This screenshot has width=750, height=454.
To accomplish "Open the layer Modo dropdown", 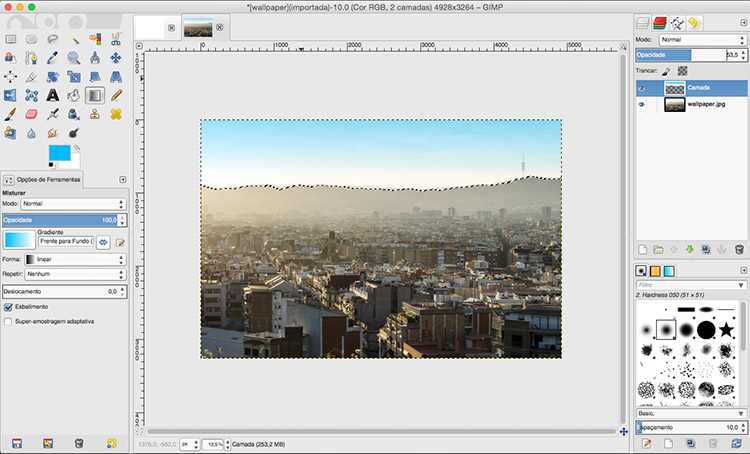I will coord(702,40).
